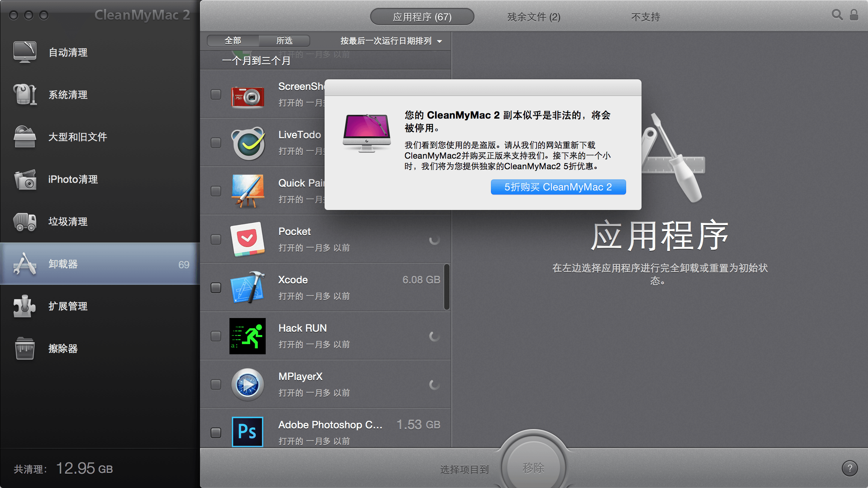Click the Hack RUN loading spinner
The height and width of the screenshot is (488, 868).
(x=435, y=336)
